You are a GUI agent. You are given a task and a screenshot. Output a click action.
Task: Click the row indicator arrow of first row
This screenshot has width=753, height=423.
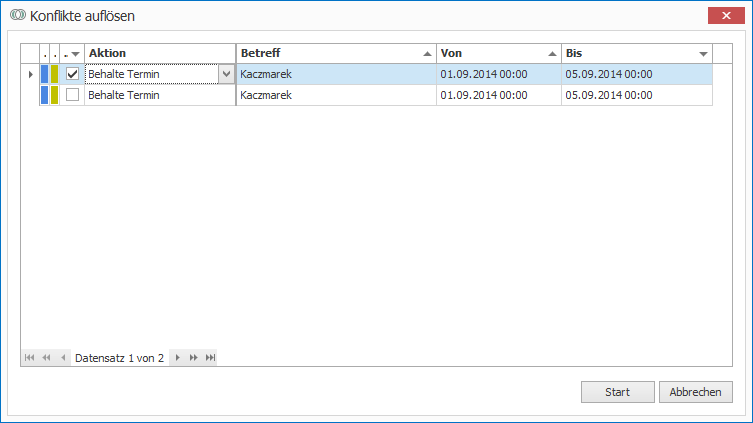(30, 74)
